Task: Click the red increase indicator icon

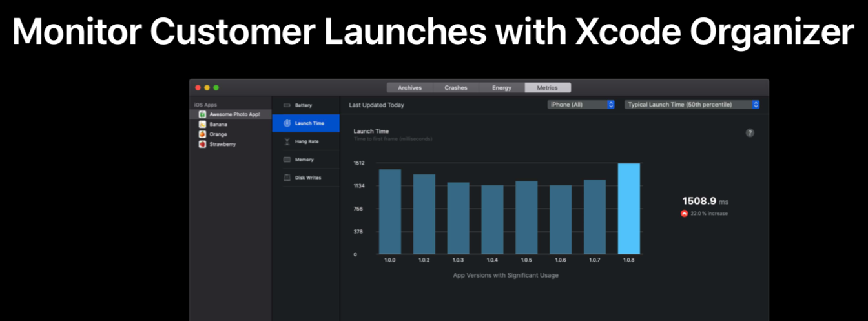Action: coord(685,214)
